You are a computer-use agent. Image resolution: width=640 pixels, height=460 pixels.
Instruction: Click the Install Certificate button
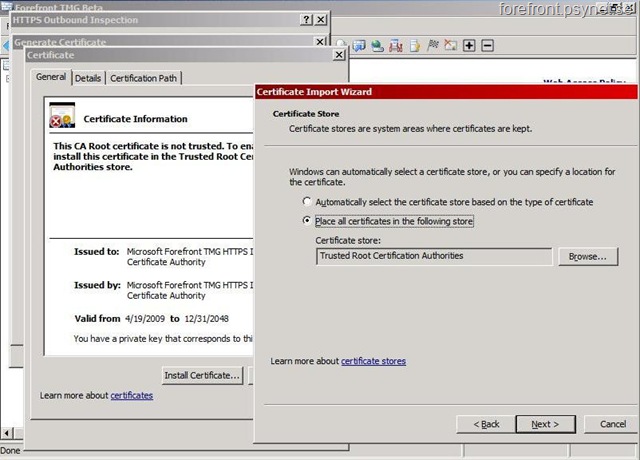(x=203, y=375)
